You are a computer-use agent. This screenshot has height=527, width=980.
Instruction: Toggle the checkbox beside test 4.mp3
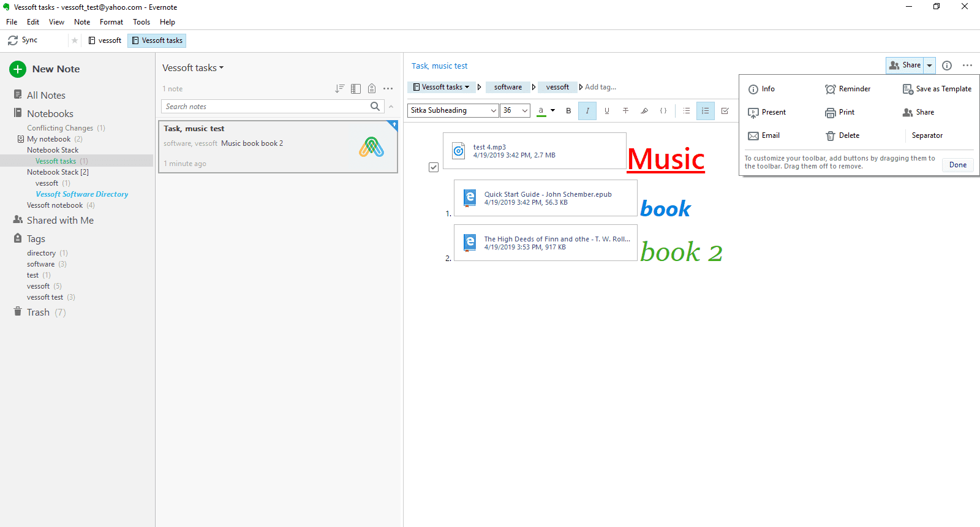pos(434,167)
